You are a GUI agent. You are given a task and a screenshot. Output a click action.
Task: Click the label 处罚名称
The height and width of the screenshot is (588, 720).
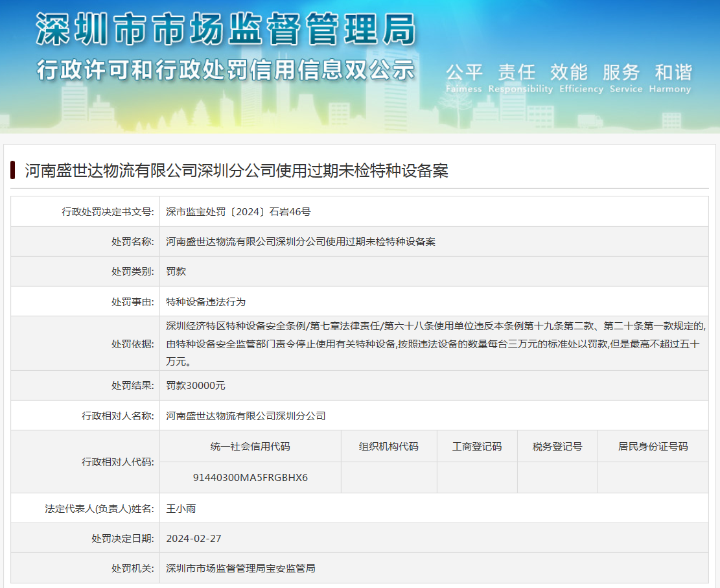[x=133, y=242]
